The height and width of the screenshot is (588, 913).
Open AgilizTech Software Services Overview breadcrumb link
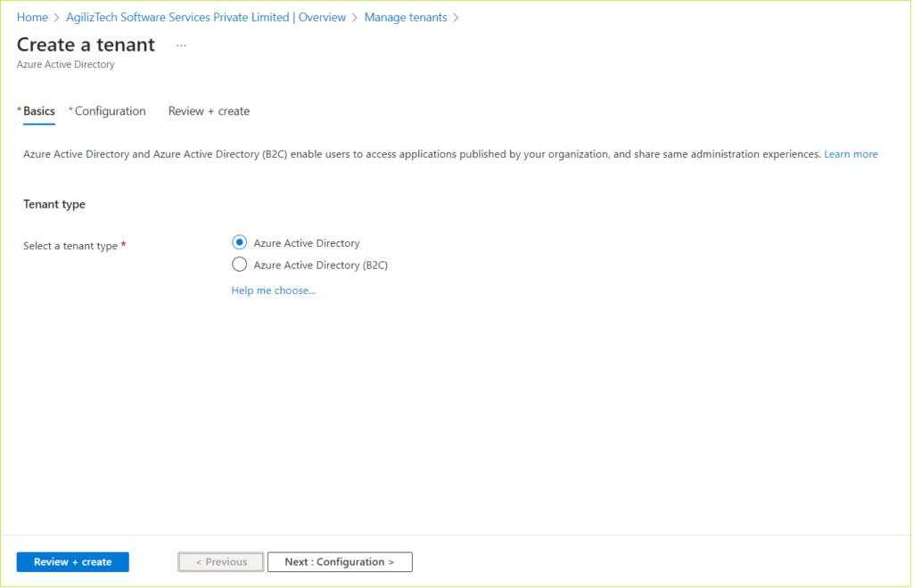[206, 17]
